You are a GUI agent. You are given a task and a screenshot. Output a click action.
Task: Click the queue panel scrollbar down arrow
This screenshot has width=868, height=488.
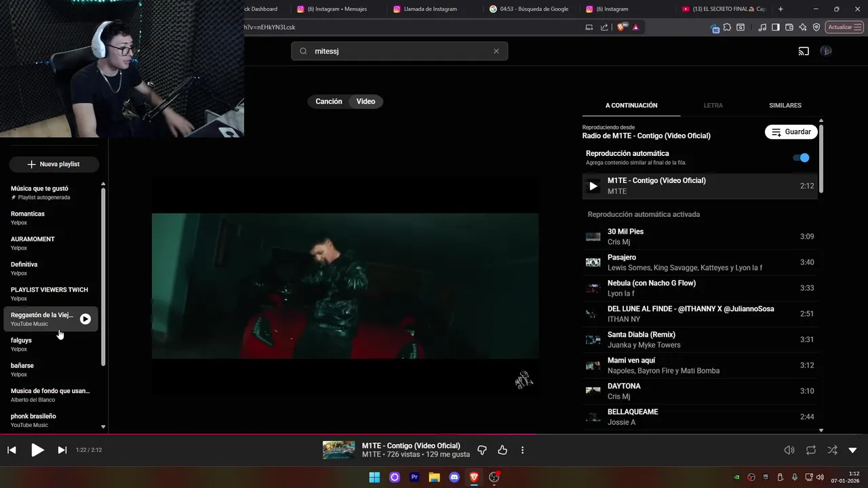point(821,430)
